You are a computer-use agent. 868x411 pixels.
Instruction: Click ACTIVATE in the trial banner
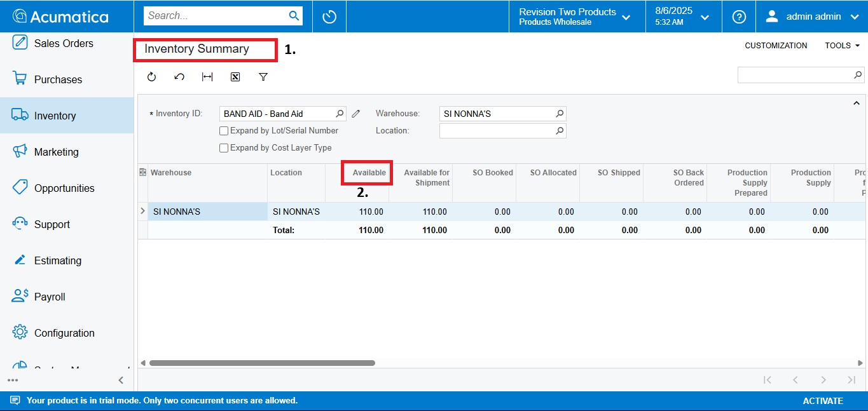[822, 401]
